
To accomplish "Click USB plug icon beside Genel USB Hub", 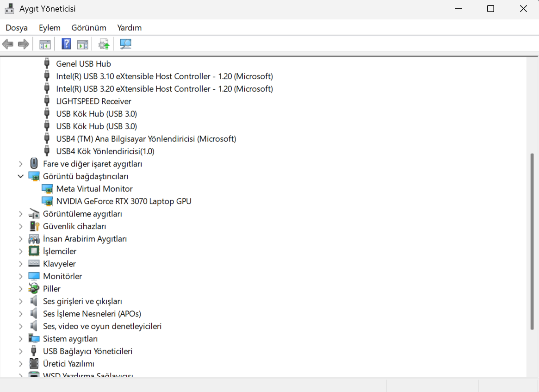I will (47, 63).
